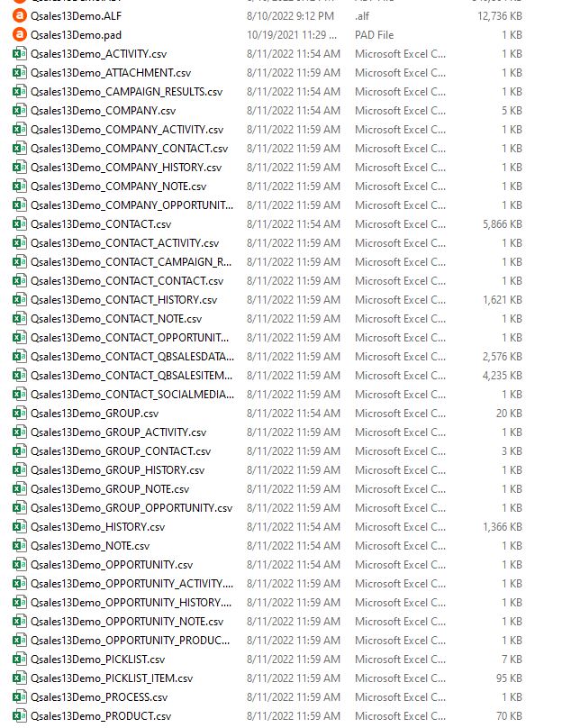Select truncated file name Qsales13Demo_CONTACT_SOCIALMEDIA...
This screenshot has width=562, height=728.
point(132,395)
